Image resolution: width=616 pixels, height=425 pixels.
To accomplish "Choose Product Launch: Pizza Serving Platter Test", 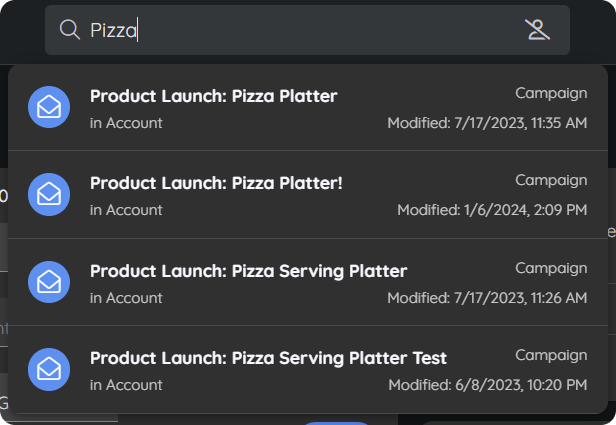I will (308, 370).
